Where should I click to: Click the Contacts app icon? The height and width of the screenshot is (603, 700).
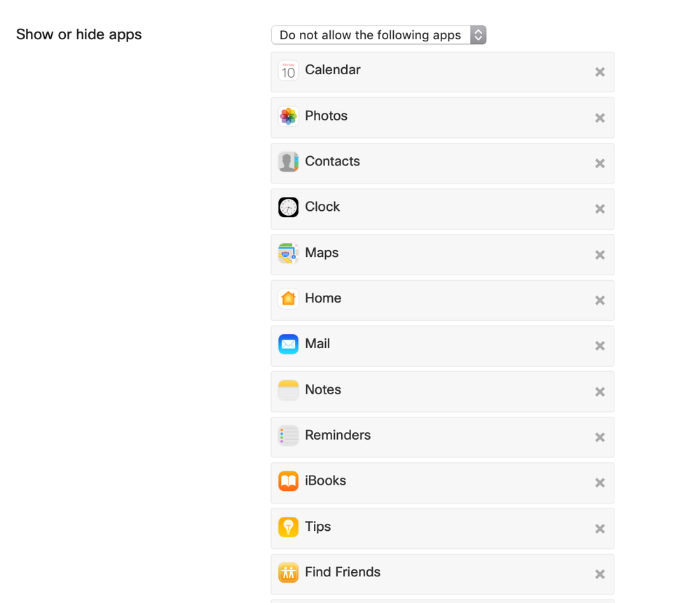point(288,162)
